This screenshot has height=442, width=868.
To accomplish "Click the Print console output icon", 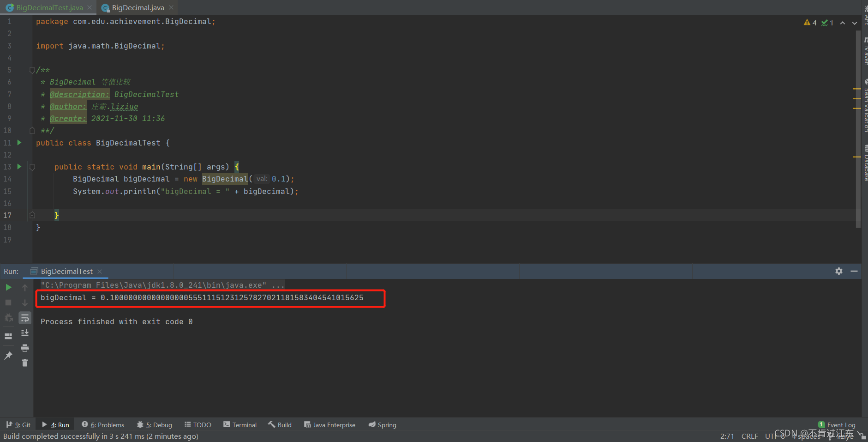I will click(x=25, y=348).
